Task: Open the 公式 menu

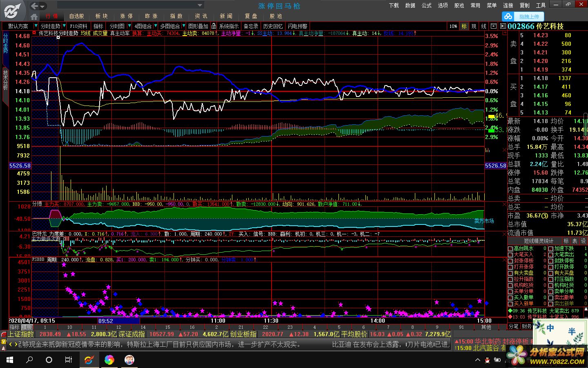Action: [426, 5]
